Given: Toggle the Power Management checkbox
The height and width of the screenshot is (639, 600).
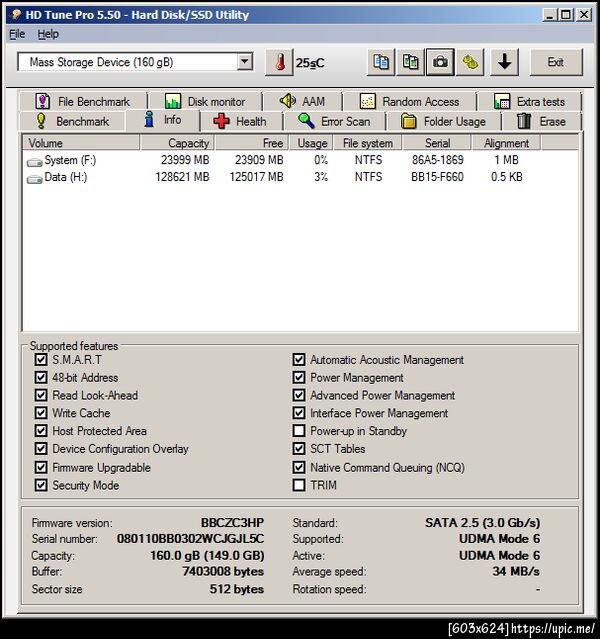Looking at the screenshot, I should [x=299, y=377].
